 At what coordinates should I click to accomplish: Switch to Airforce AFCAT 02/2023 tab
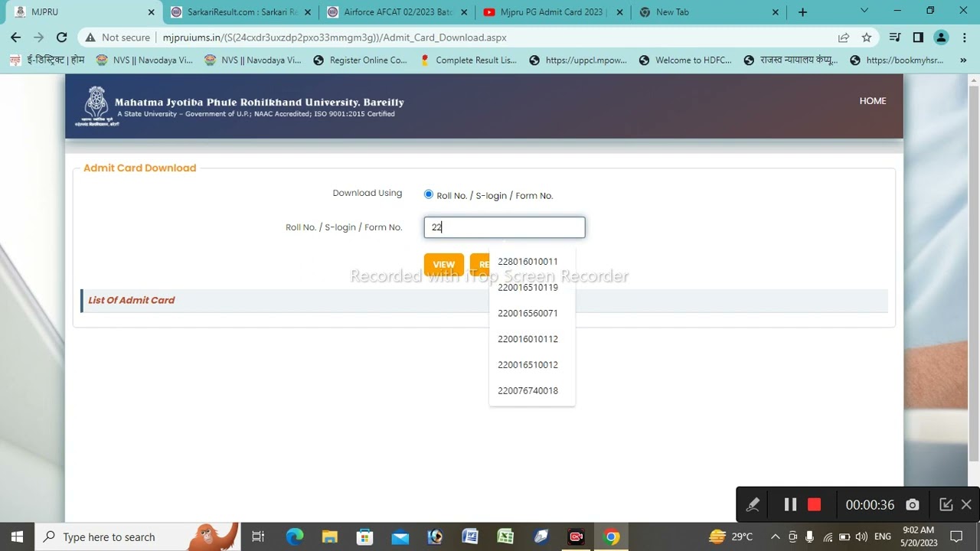pos(397,12)
